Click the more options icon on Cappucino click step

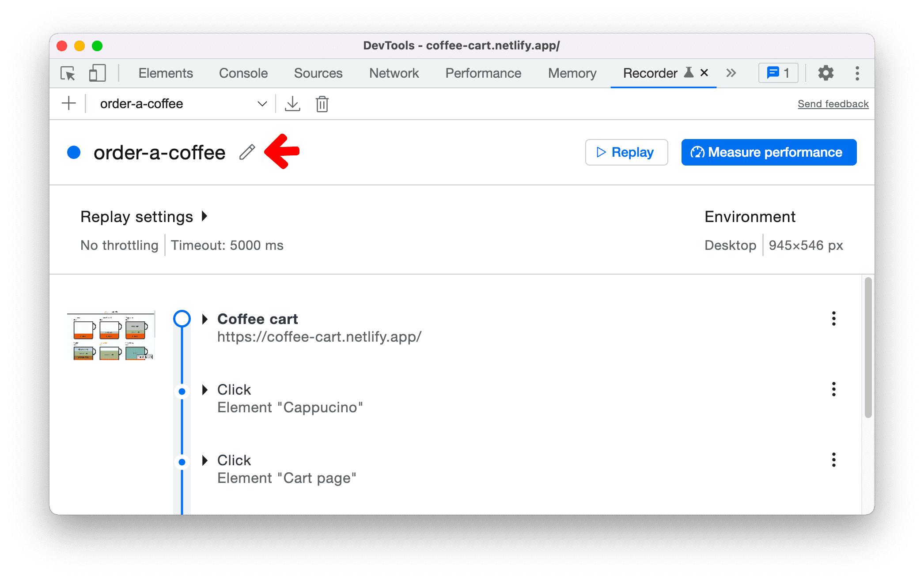[834, 389]
